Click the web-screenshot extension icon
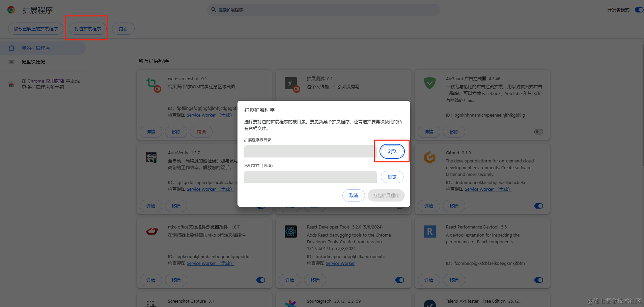This screenshot has width=644, height=307. 153,84
